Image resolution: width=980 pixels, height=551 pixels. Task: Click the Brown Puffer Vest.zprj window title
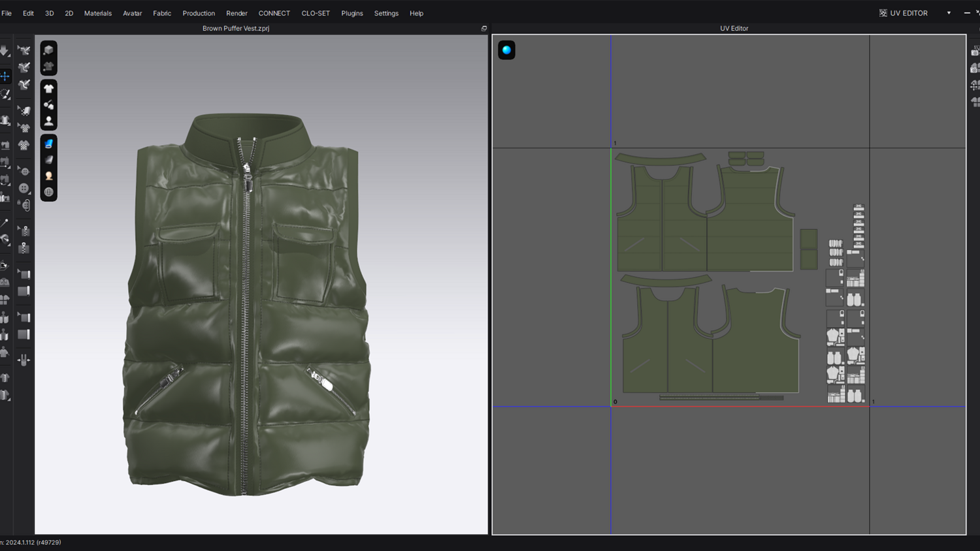coord(236,29)
